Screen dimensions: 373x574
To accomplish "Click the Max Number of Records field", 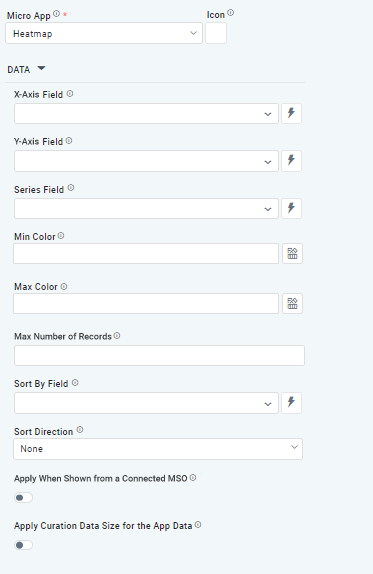I will pos(159,355).
